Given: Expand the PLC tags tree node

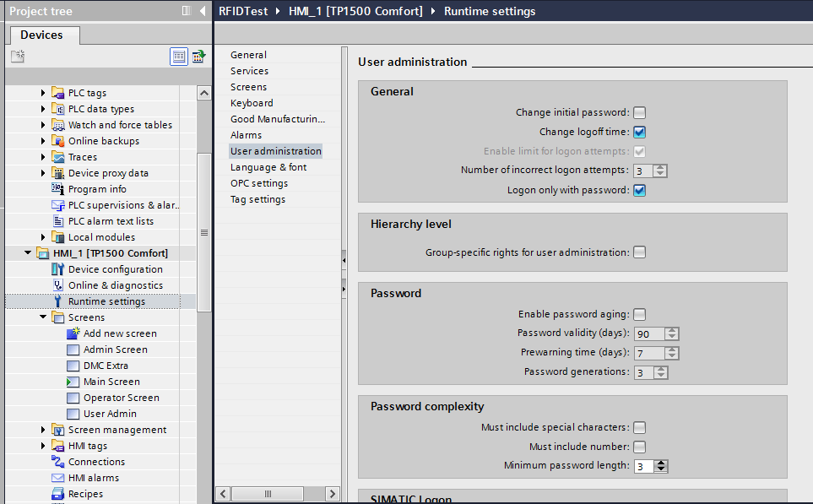Looking at the screenshot, I should pyautogui.click(x=43, y=93).
